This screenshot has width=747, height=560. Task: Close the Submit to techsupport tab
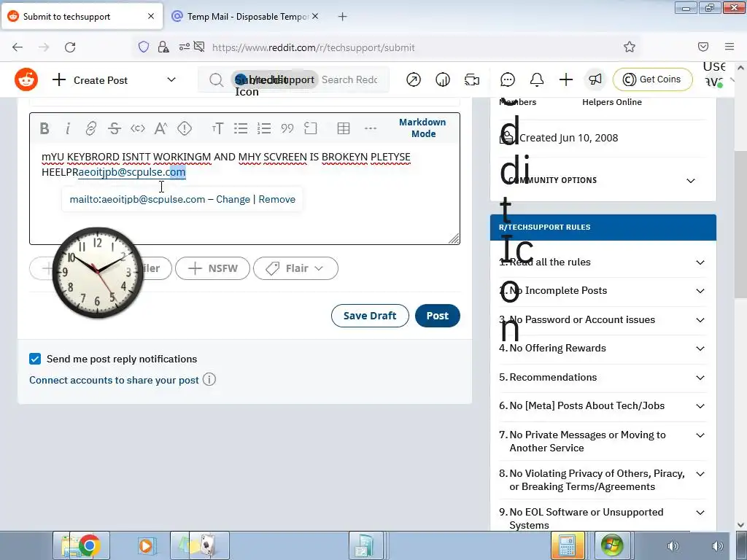tap(151, 16)
